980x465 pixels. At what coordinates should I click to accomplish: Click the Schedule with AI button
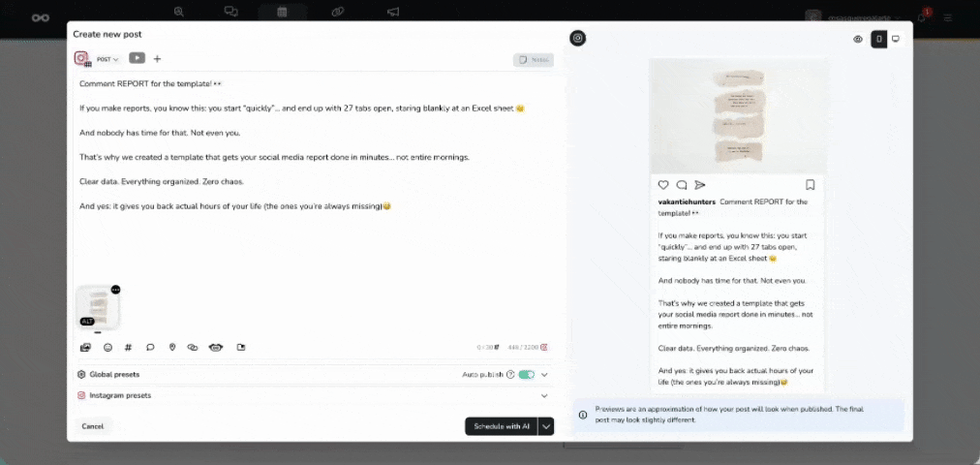[502, 426]
